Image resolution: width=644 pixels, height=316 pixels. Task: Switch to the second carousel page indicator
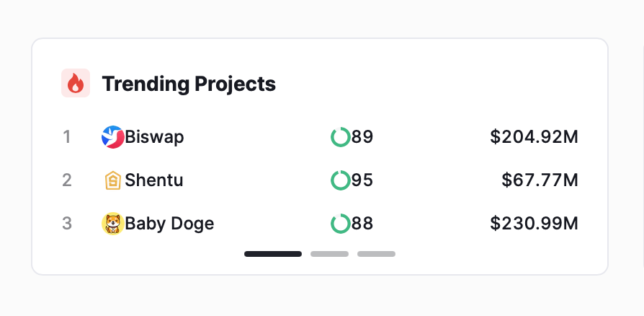coord(329,254)
